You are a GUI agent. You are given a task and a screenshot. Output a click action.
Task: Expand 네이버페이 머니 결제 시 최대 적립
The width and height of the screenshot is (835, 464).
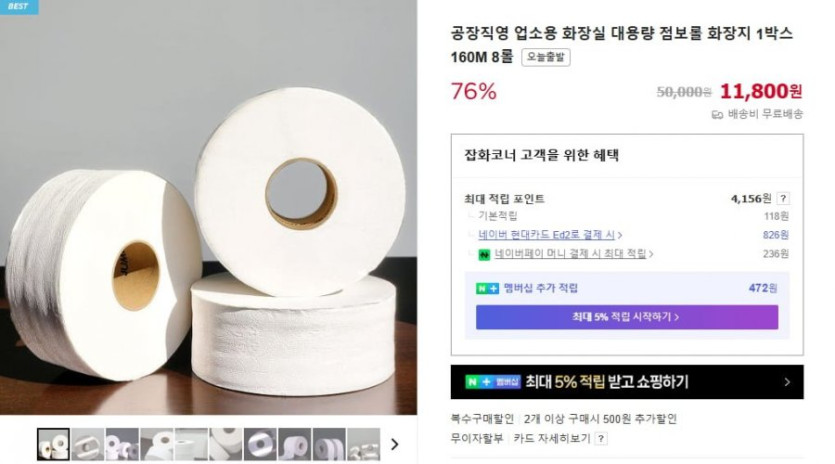point(572,254)
